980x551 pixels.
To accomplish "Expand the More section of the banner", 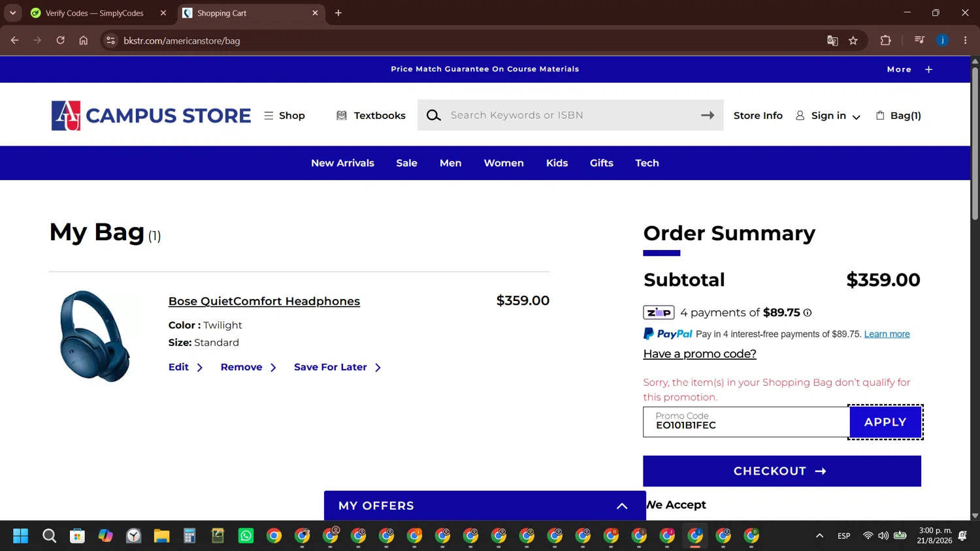I will (909, 69).
